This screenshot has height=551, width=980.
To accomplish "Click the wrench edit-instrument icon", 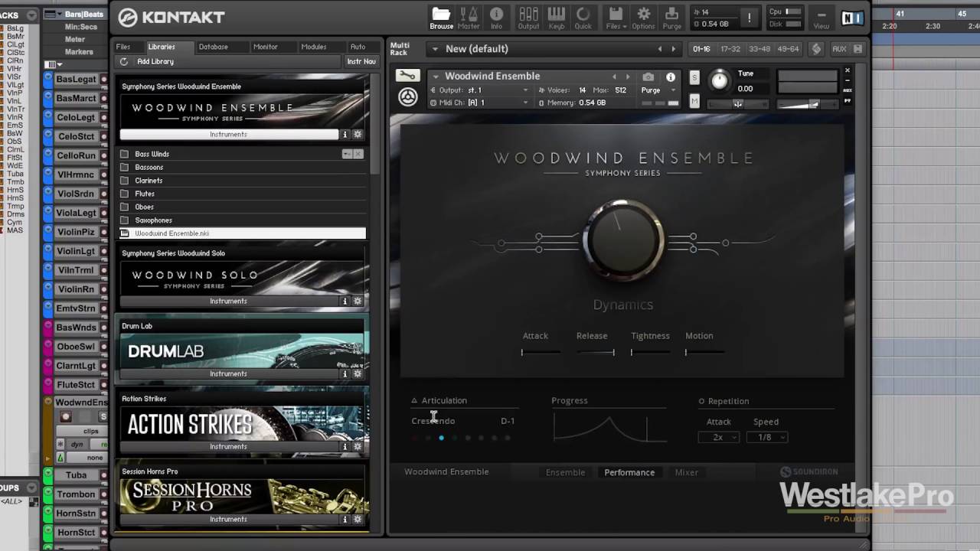I will pyautogui.click(x=407, y=76).
